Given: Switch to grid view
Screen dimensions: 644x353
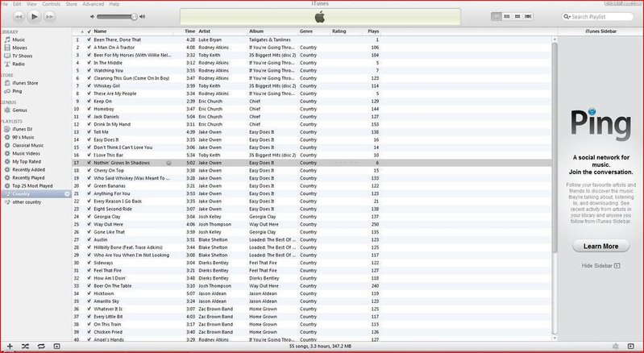Looking at the screenshot, I should pos(517,16).
